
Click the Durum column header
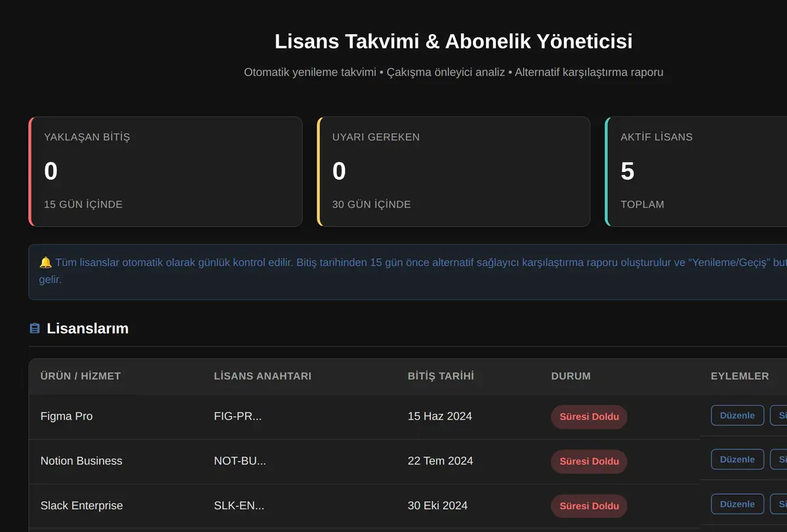(571, 376)
